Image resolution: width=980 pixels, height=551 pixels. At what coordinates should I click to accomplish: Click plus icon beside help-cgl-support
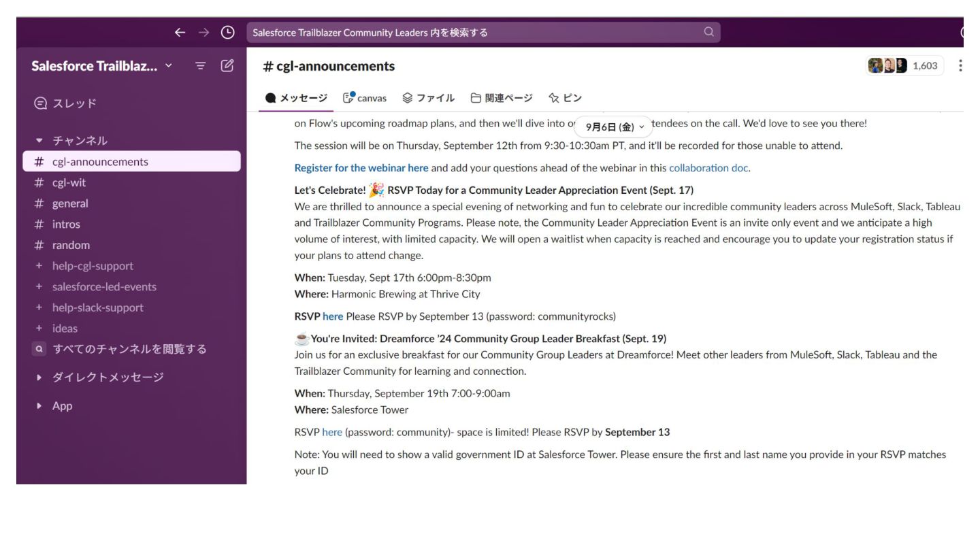pos(39,266)
